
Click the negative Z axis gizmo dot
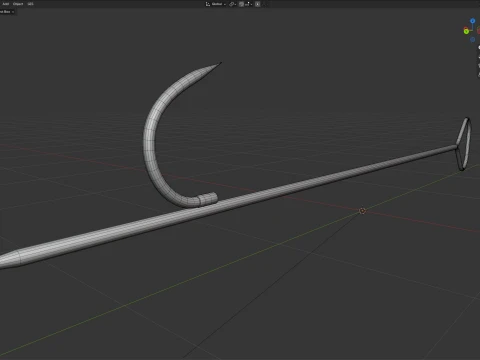pos(473,39)
